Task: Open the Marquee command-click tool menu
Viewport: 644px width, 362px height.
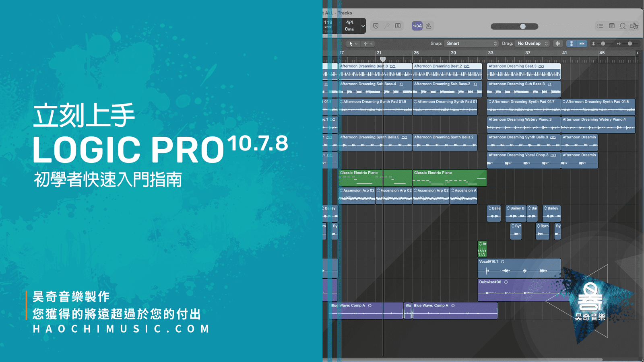Action: point(368,43)
